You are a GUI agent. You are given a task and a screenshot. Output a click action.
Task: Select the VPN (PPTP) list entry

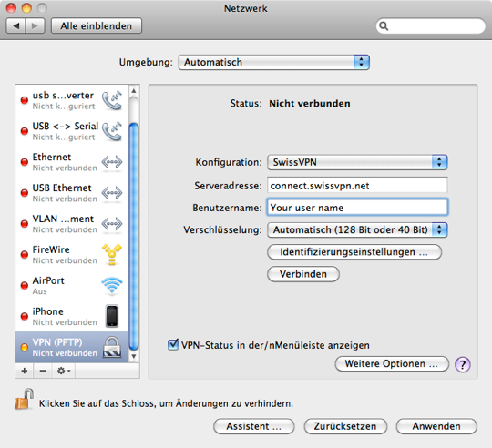tap(72, 347)
